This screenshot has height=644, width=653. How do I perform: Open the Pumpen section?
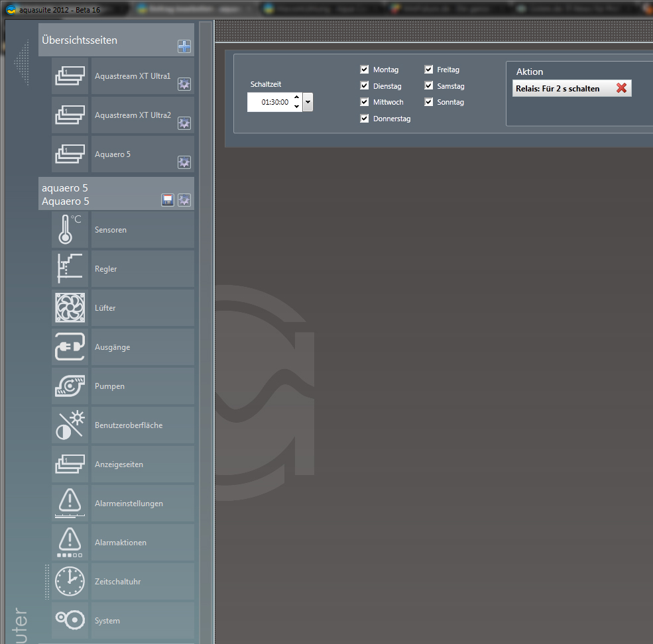pos(143,386)
